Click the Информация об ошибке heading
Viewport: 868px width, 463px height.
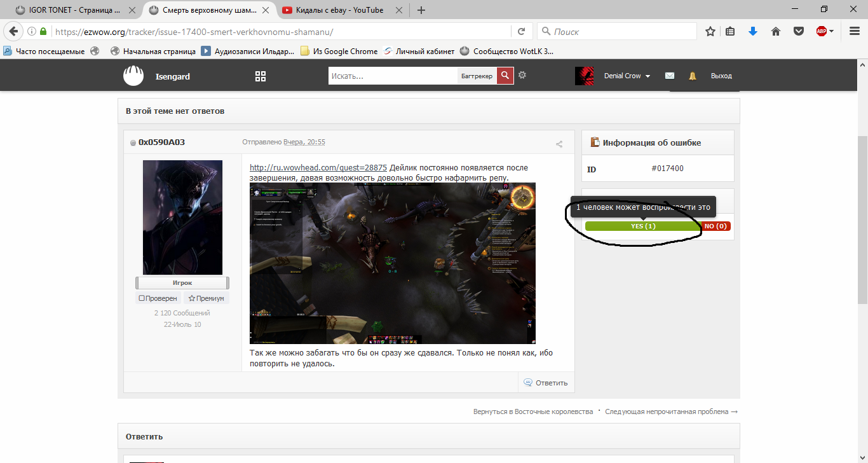point(652,142)
